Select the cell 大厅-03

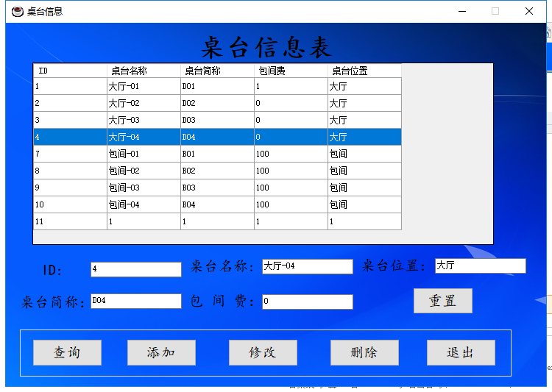click(x=144, y=120)
